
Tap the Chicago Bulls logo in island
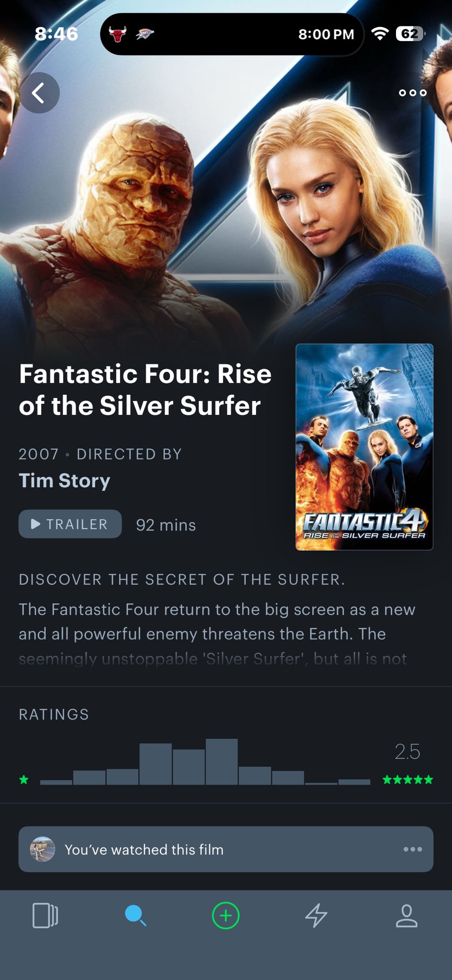point(118,34)
